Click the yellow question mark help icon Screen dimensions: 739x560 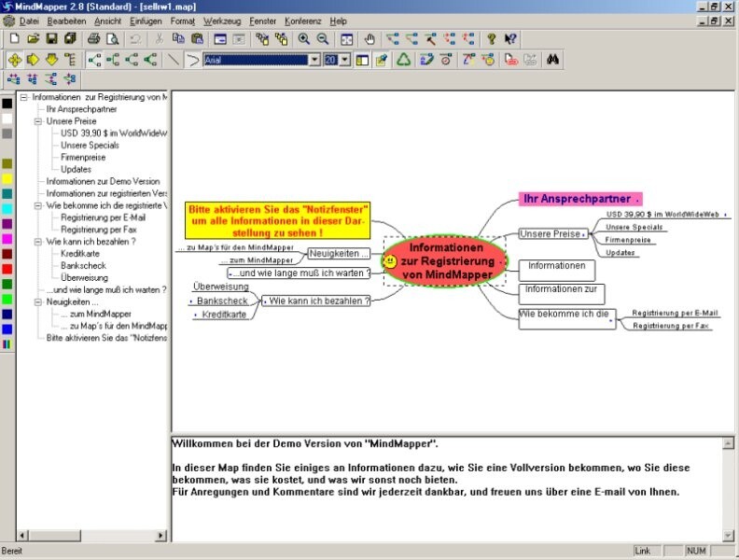(491, 39)
